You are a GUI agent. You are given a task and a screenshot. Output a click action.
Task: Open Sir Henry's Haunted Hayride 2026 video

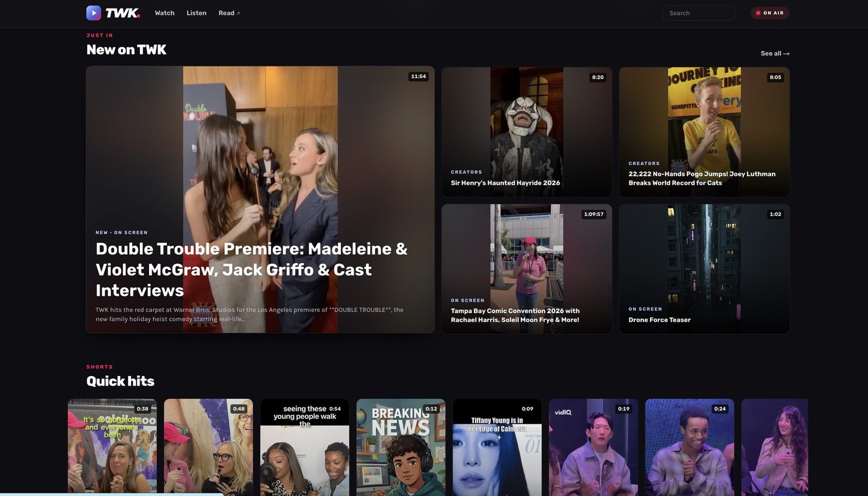(527, 132)
